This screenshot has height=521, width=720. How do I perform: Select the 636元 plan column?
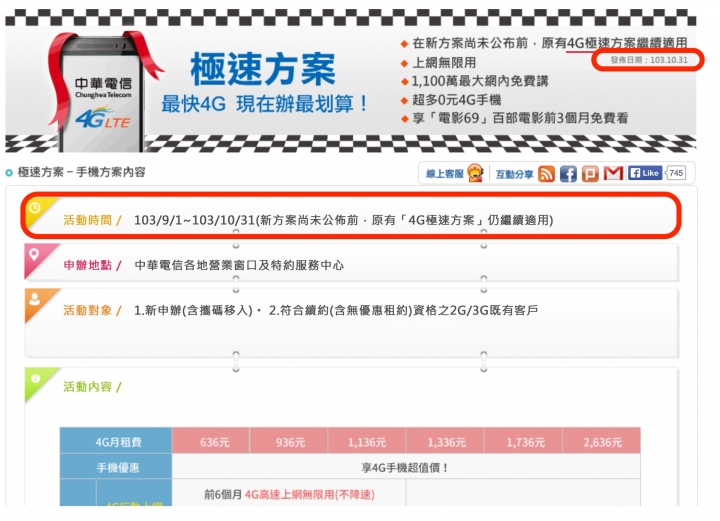(211, 441)
